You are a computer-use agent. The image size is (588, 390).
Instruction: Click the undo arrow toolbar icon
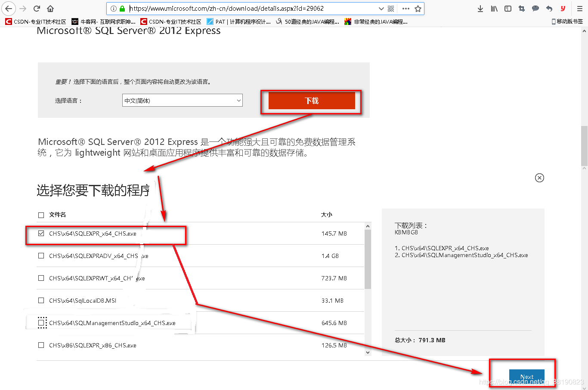pos(549,9)
